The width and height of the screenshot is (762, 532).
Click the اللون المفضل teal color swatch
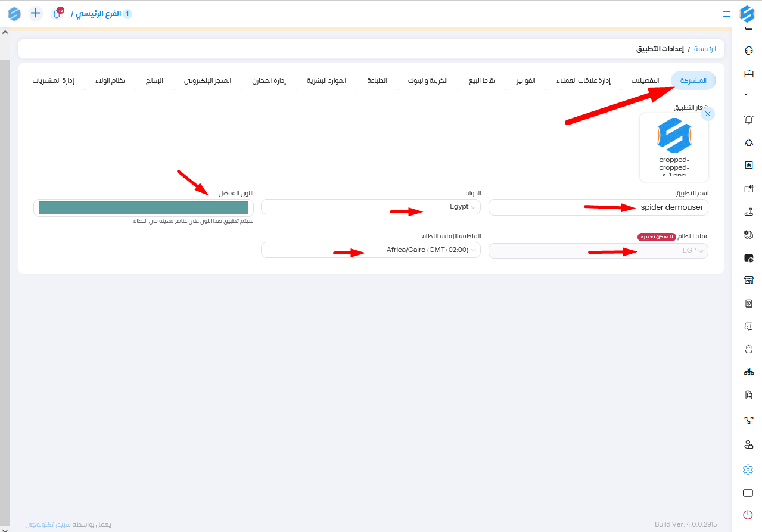[x=144, y=208]
